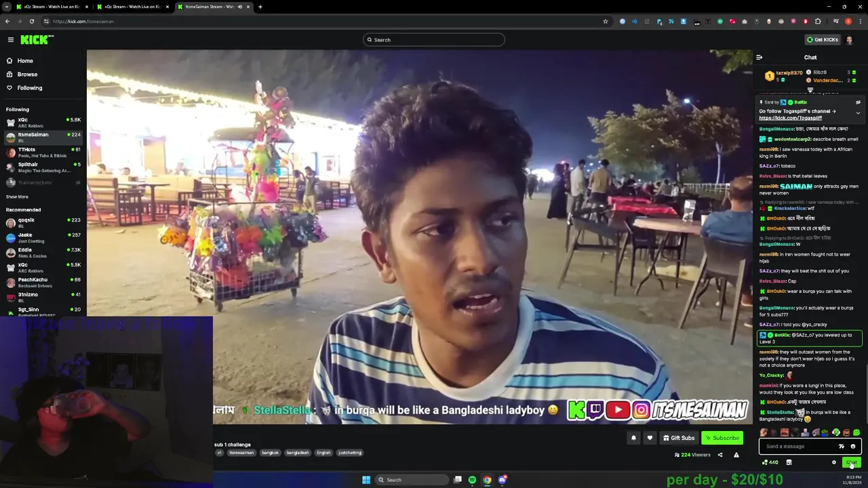Open Following in sidebar
868x488 pixels.
29,88
